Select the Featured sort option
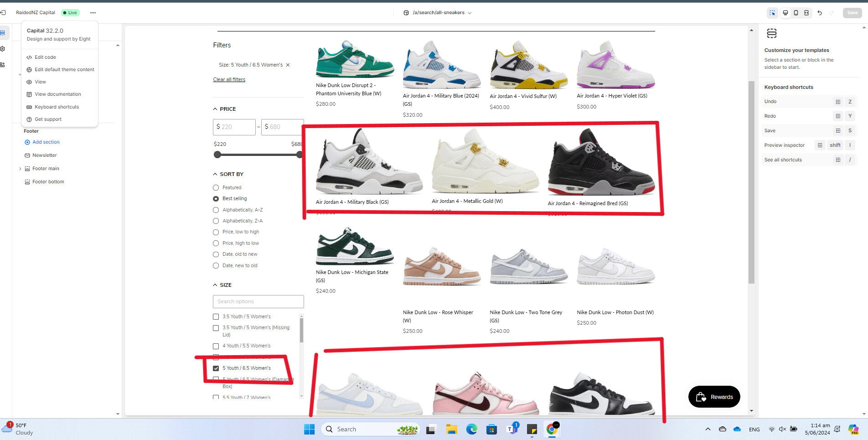Image resolution: width=868 pixels, height=440 pixels. [216, 188]
